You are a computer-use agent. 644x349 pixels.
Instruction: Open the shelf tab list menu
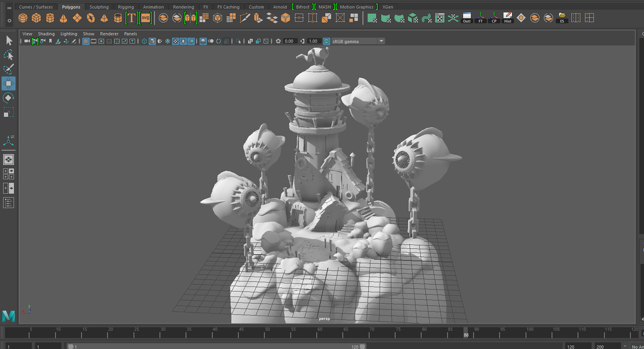coord(9,7)
